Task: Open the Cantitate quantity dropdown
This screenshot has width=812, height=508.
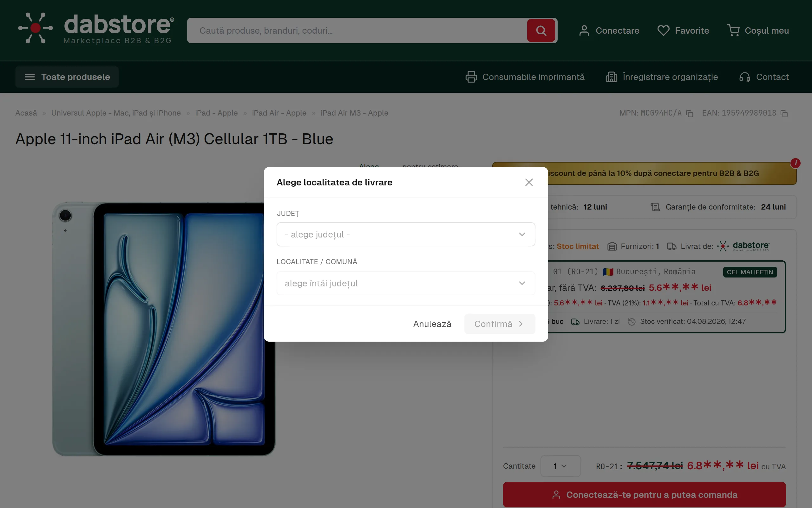Action: pos(560,466)
